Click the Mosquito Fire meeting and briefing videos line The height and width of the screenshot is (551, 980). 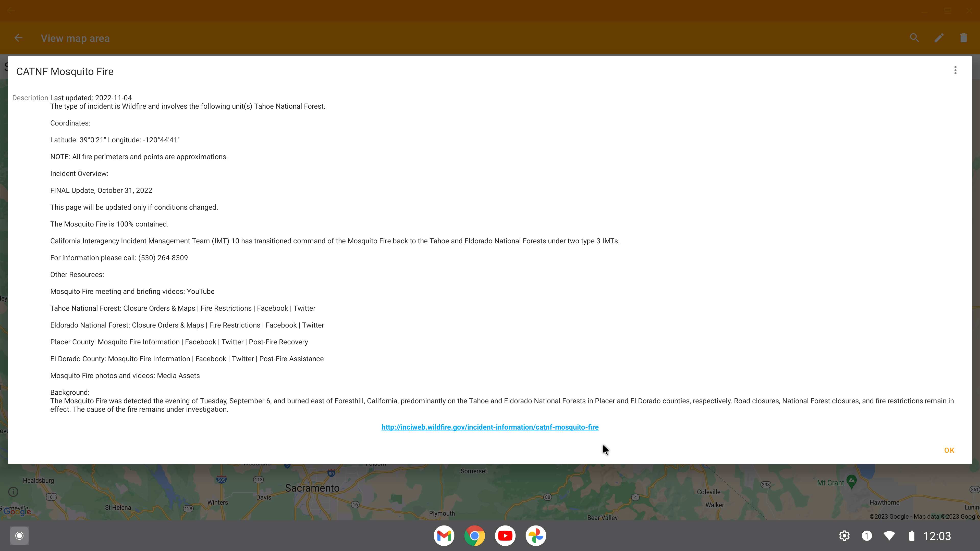[x=132, y=291]
